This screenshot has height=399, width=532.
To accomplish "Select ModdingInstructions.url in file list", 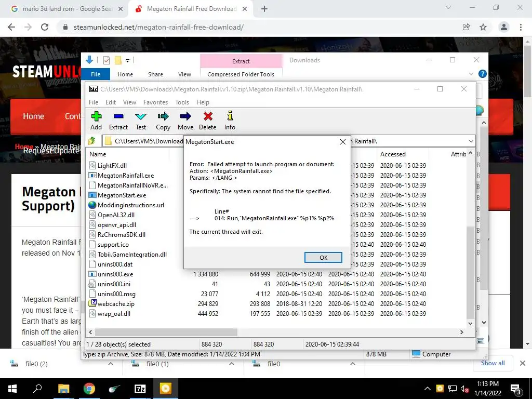I will pyautogui.click(x=130, y=205).
